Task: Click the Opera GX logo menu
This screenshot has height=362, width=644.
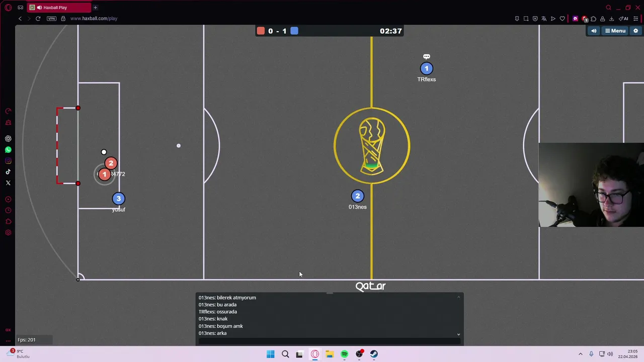Action: pyautogui.click(x=8, y=8)
